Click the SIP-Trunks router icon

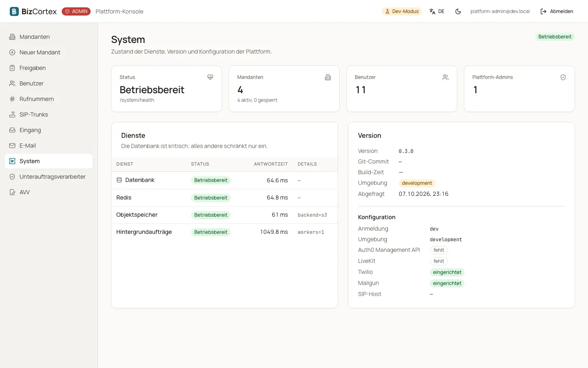(x=12, y=114)
